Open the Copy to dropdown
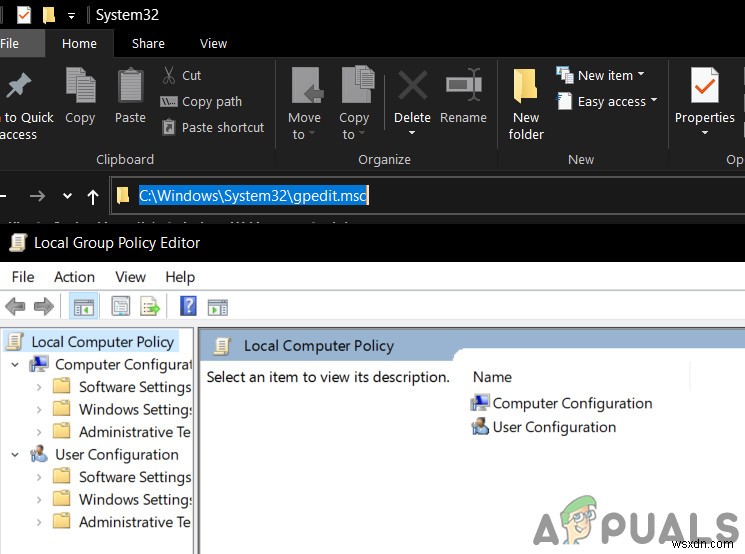 pos(354,104)
